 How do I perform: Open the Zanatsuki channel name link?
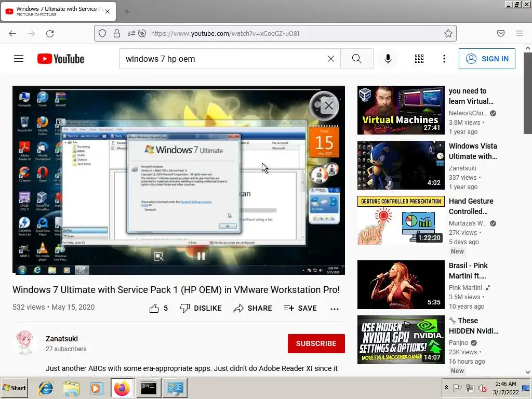[x=62, y=339]
